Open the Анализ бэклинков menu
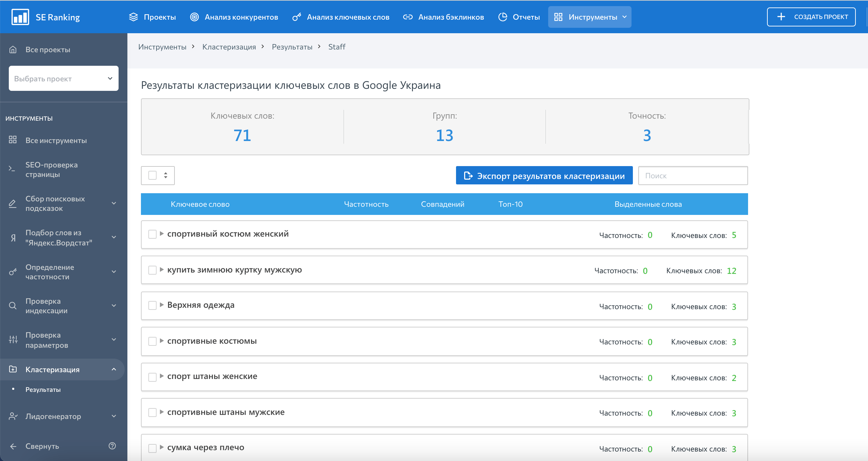The height and width of the screenshot is (461, 868). [x=443, y=17]
